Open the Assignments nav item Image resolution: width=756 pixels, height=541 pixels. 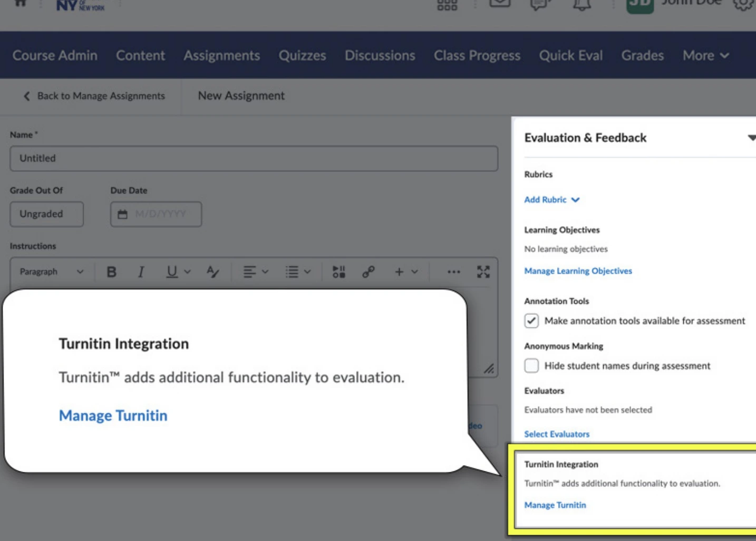(x=222, y=55)
